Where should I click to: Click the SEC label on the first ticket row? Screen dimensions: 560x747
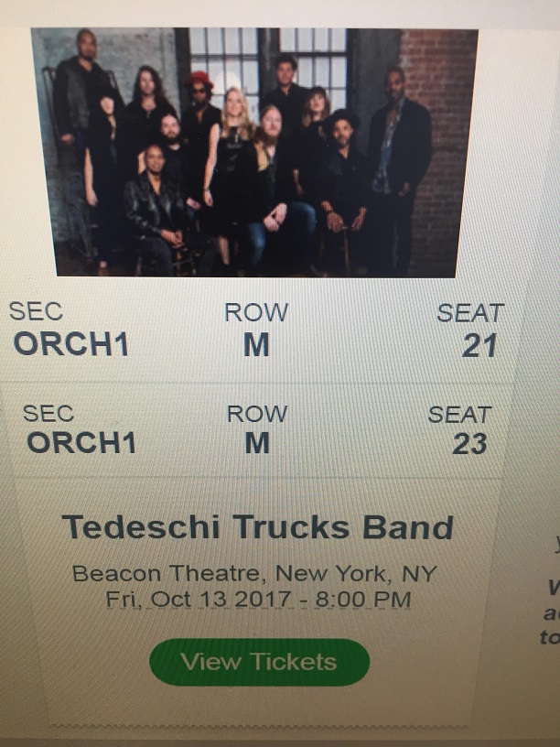click(x=36, y=311)
